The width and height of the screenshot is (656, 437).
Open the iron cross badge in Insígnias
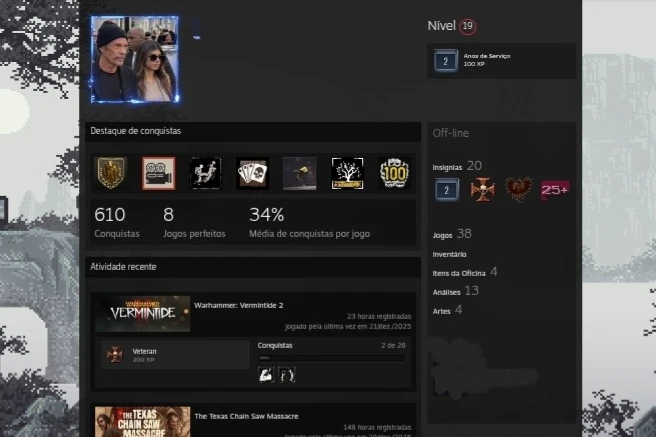[x=483, y=189]
